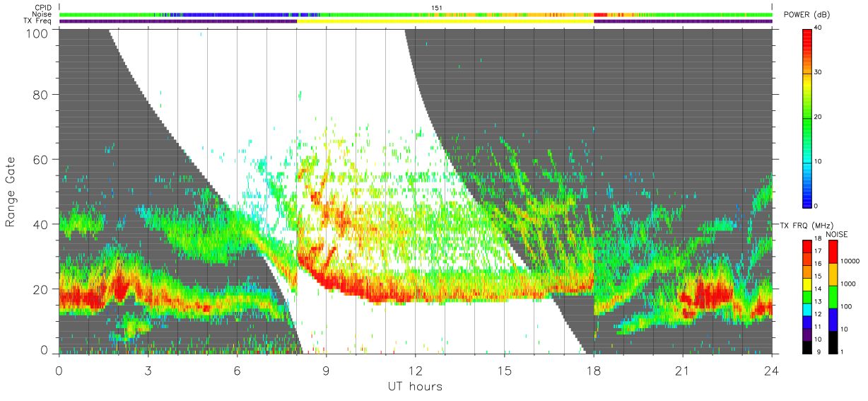Click the TX frequency color legend bar
The image size is (868, 401).
(x=807, y=296)
